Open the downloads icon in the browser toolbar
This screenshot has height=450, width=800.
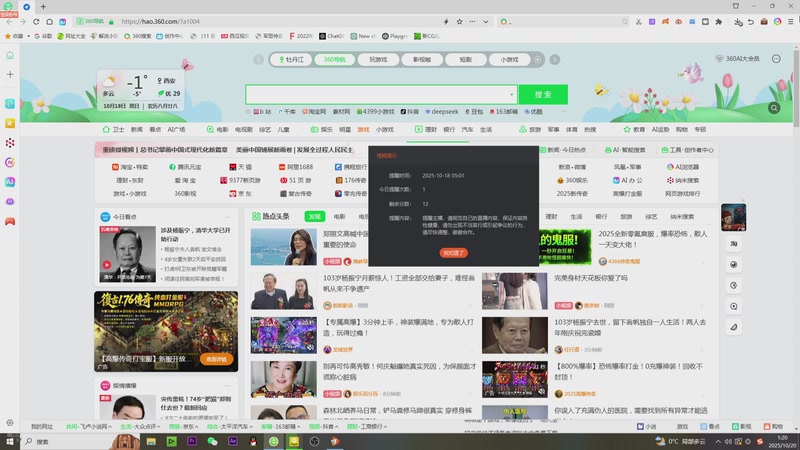tap(738, 22)
